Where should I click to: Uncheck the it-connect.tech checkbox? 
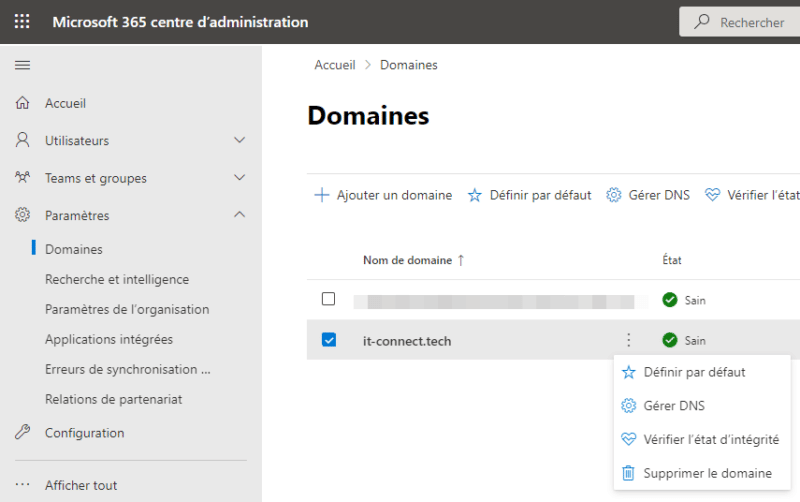tap(329, 339)
